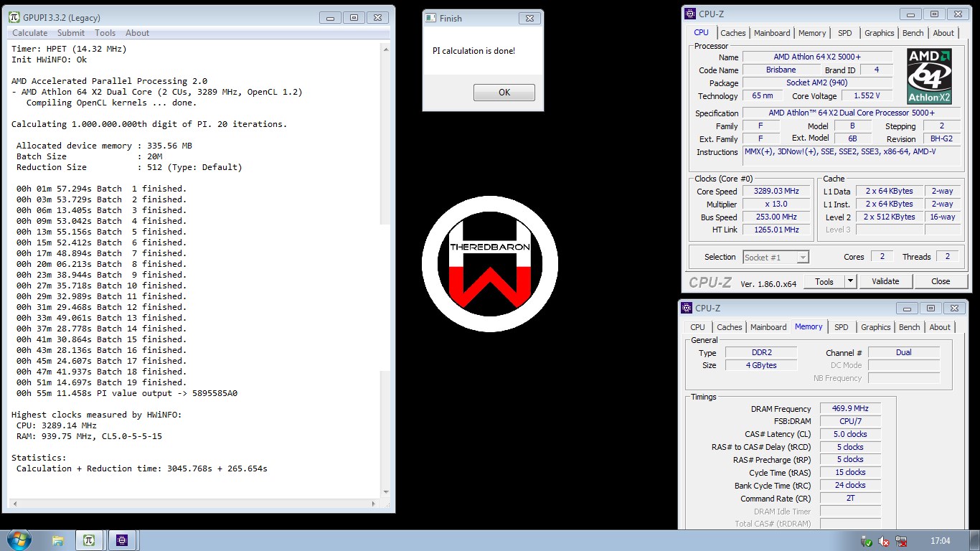The width and height of the screenshot is (980, 551).
Task: Open Graphics tab in upper CPU-Z window
Action: [x=879, y=33]
